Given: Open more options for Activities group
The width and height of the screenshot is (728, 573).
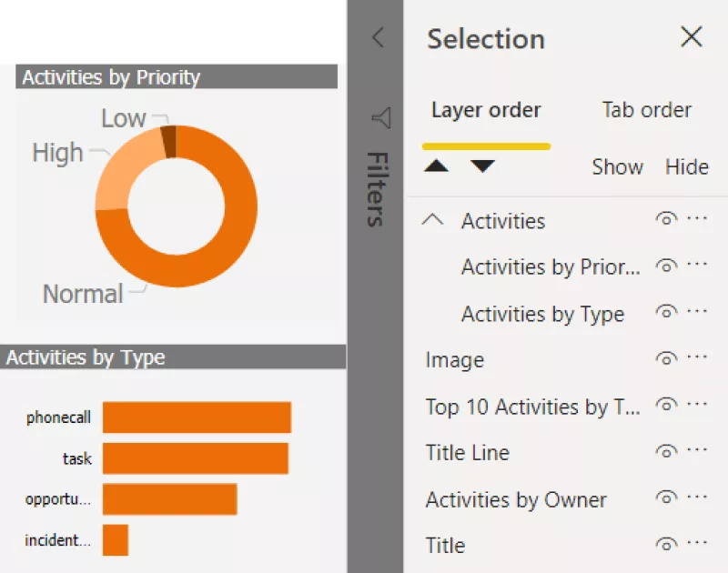Looking at the screenshot, I should 697,219.
